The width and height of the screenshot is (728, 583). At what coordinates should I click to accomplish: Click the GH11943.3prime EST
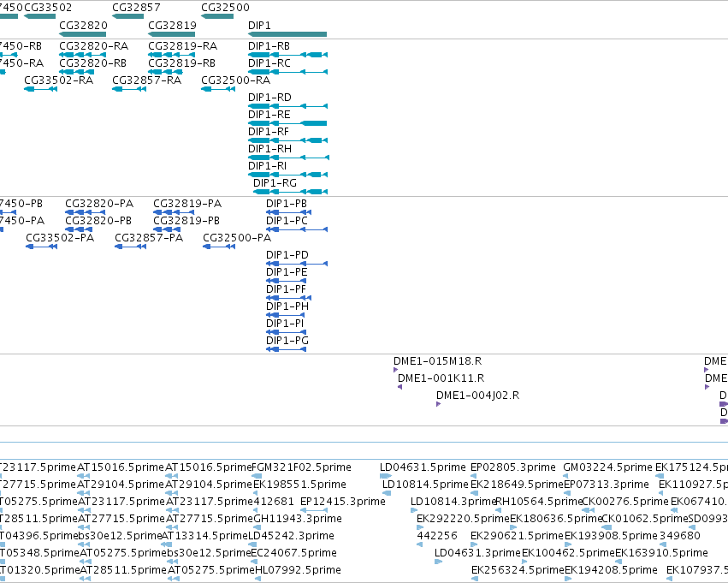pos(257,527)
